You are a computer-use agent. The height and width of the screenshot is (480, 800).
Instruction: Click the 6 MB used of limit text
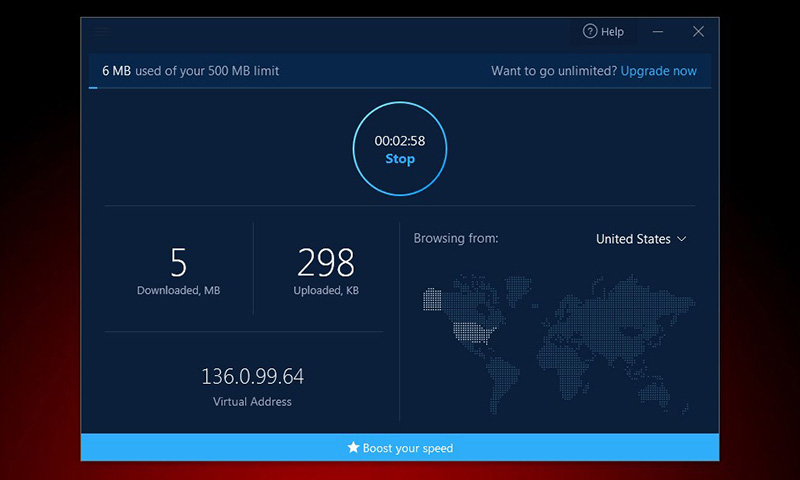[x=190, y=71]
